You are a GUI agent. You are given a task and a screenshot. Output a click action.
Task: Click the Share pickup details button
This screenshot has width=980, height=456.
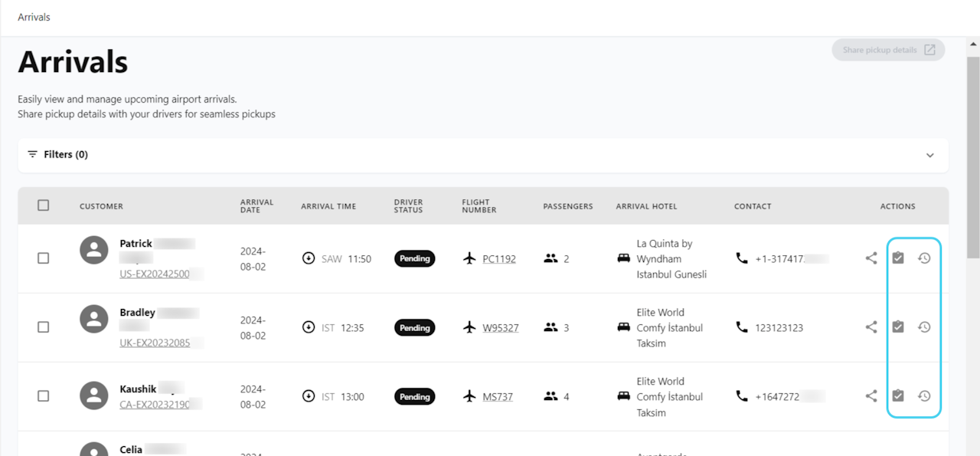point(888,50)
